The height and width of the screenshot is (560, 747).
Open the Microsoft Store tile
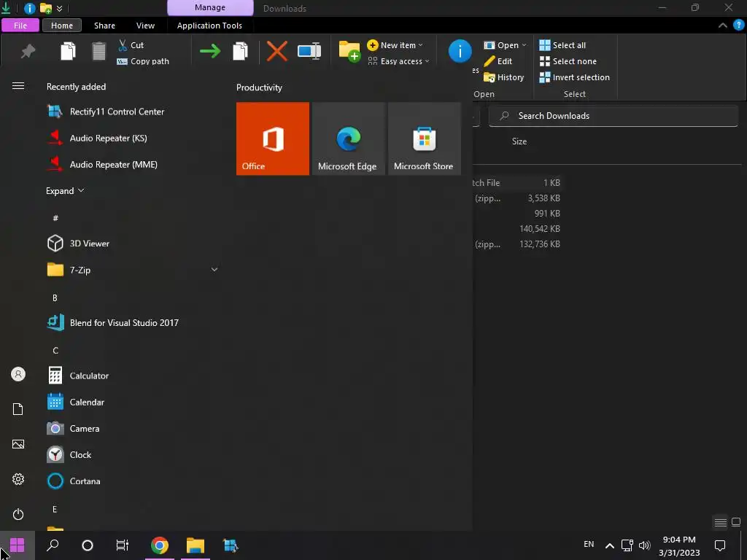(x=424, y=139)
